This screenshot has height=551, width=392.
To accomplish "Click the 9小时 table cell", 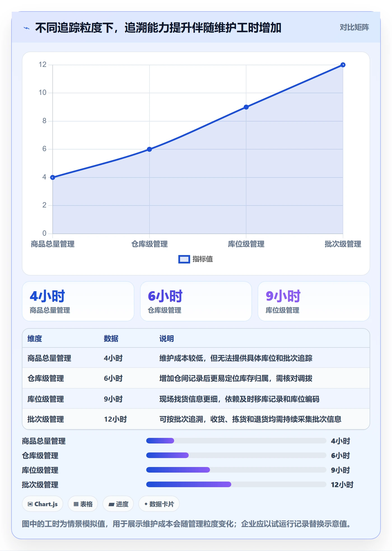I will (113, 399).
